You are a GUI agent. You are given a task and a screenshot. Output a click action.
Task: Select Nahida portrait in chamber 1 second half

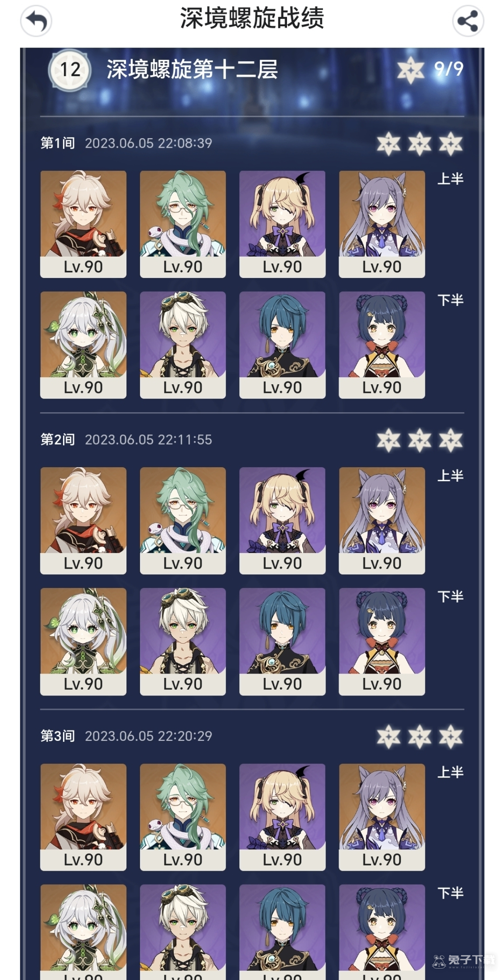83,345
